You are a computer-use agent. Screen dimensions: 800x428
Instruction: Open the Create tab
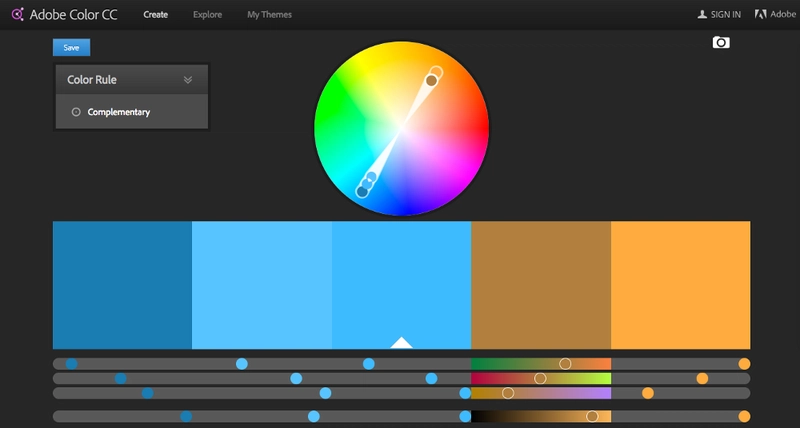coord(156,15)
